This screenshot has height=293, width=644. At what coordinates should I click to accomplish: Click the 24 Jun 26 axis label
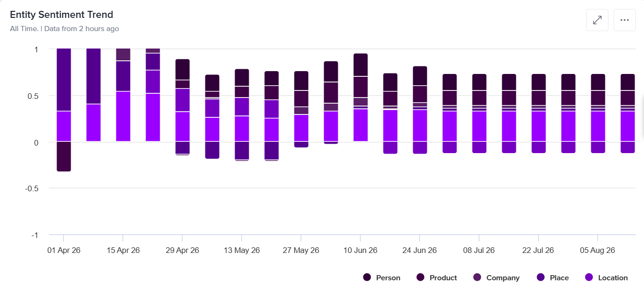coord(420,250)
